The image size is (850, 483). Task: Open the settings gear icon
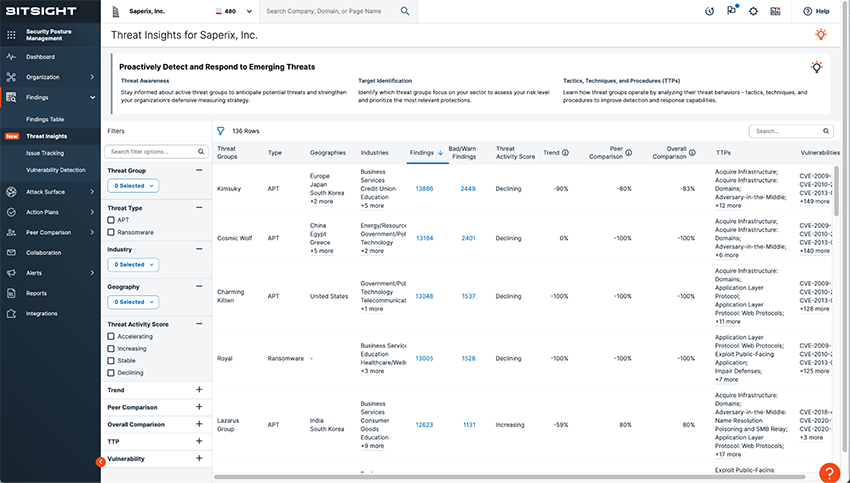753,11
